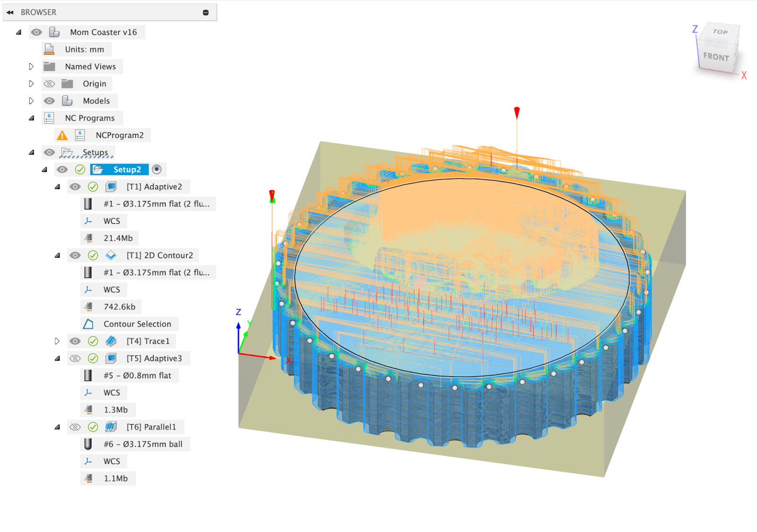
Task: Collapse the browser panel with double arrows
Action: point(10,12)
